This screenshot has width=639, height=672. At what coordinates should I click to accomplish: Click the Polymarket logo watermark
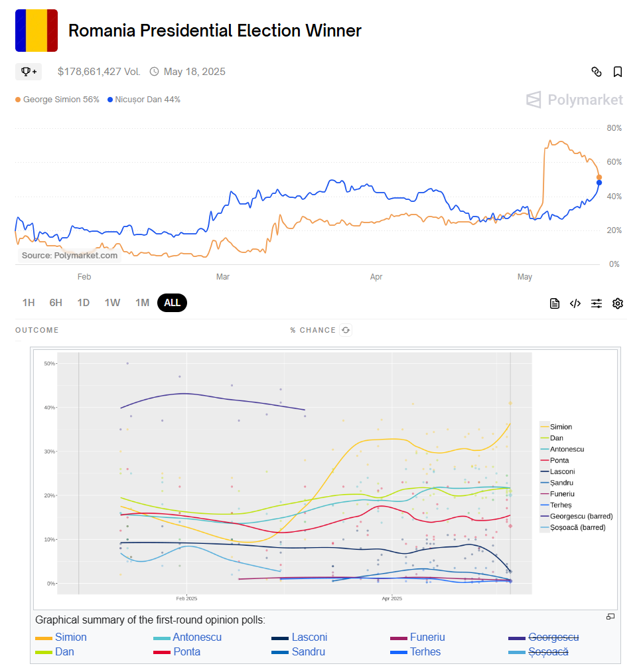pyautogui.click(x=575, y=100)
